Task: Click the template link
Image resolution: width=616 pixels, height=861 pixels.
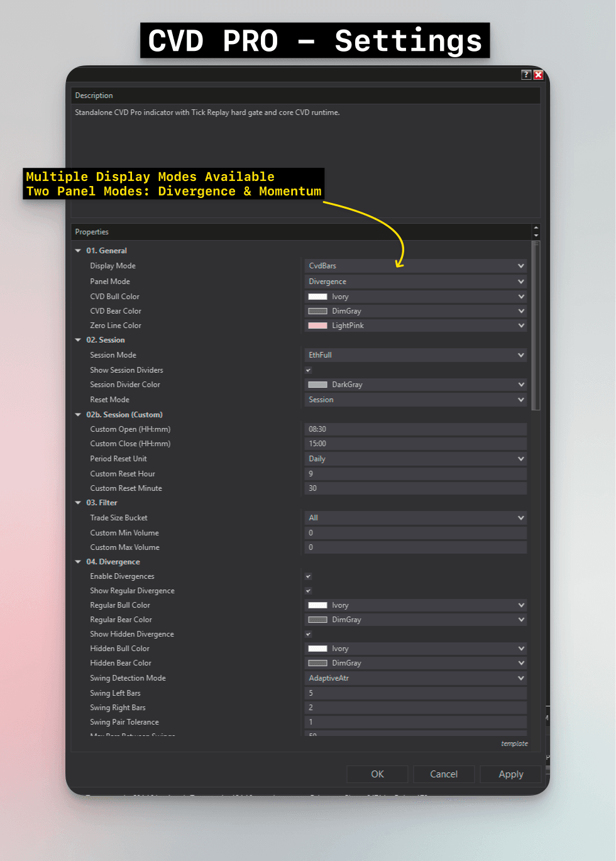Action: (x=514, y=743)
